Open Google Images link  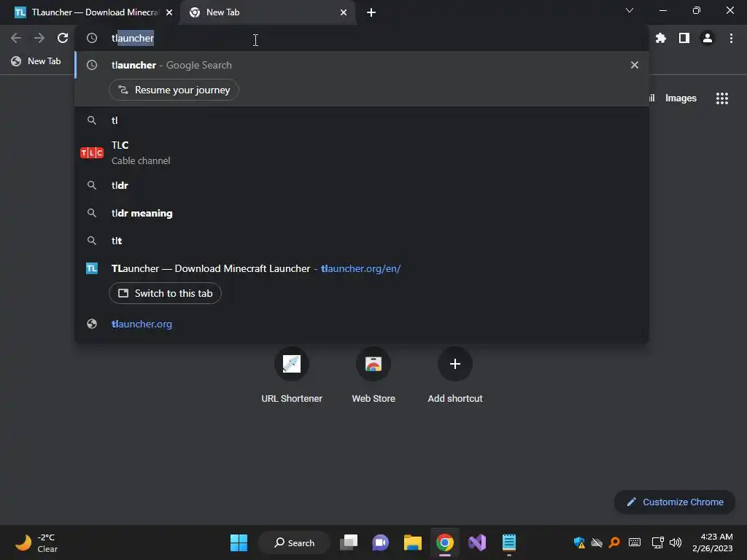[681, 98]
